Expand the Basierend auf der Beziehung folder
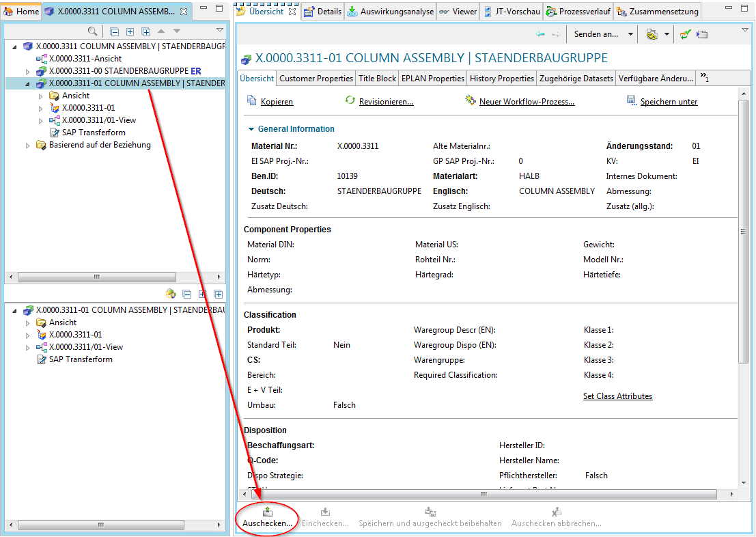This screenshot has width=756, height=537. point(28,146)
